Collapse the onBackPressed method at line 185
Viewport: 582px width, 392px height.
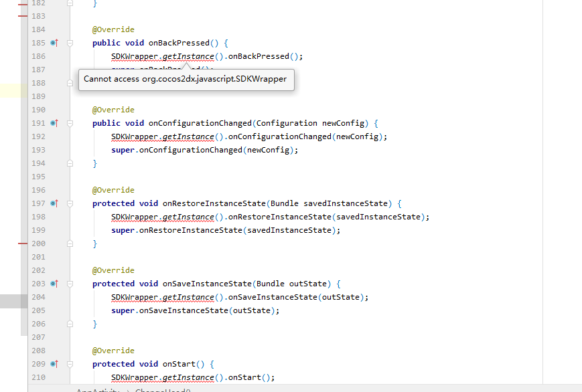coord(70,43)
